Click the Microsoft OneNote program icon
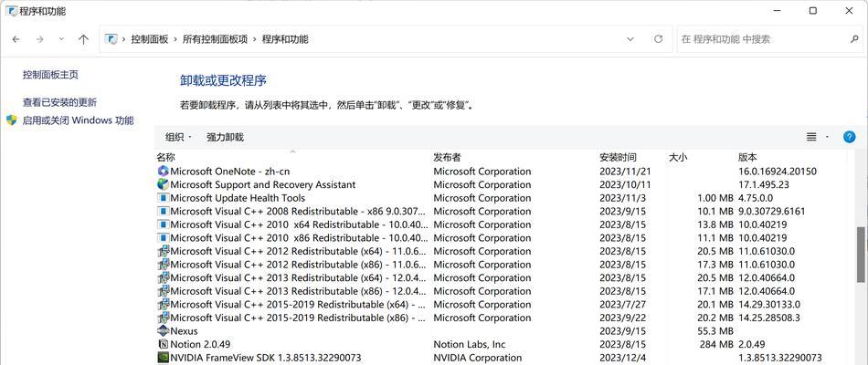868x365 pixels. coord(163,172)
